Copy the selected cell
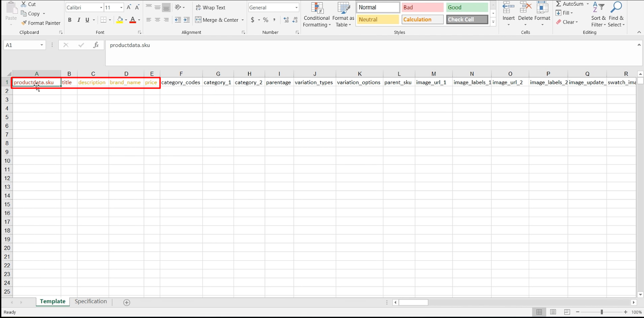644x318 pixels. (31, 14)
